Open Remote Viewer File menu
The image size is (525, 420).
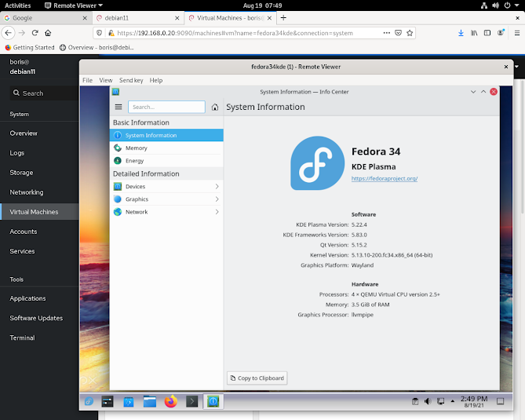(x=87, y=80)
